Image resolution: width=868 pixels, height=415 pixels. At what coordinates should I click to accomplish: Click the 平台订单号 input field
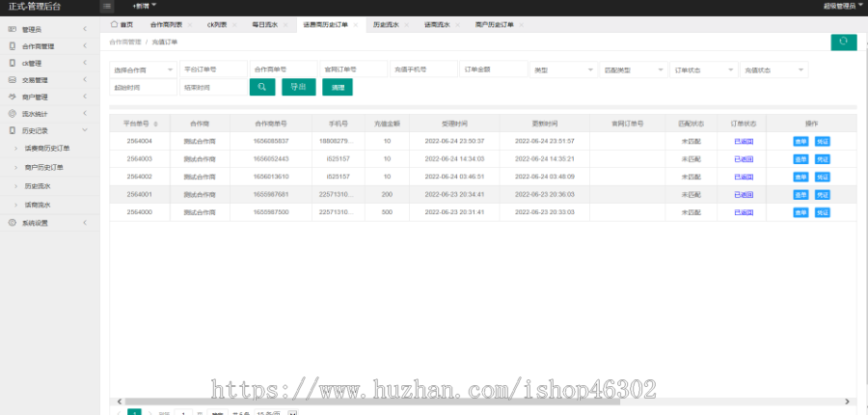(214, 69)
